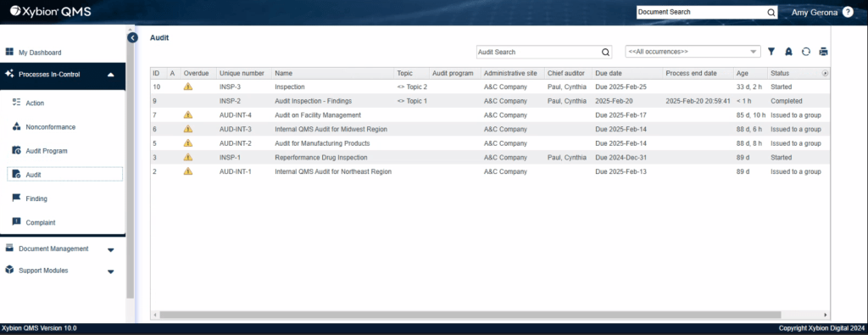868x335 pixels.
Task: Click the Document Management drawer icon
Action: (x=8, y=248)
